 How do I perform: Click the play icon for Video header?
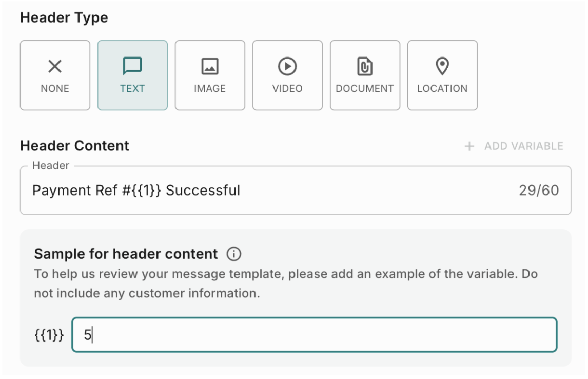287,66
